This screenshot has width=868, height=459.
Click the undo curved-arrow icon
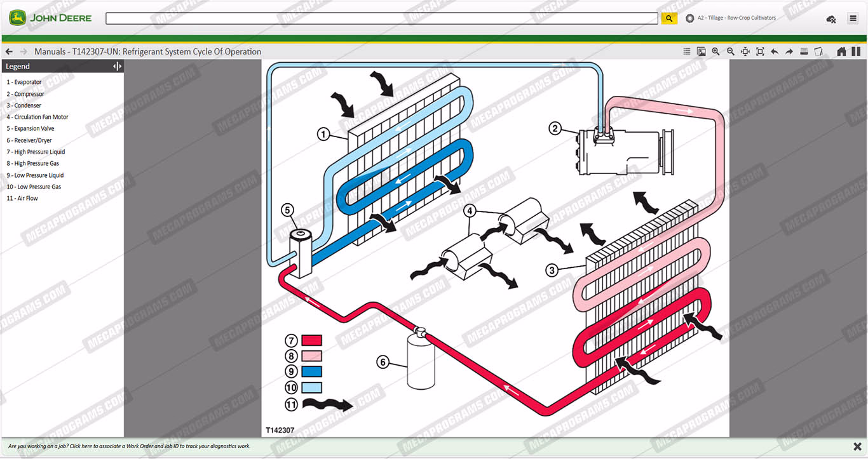click(x=775, y=51)
